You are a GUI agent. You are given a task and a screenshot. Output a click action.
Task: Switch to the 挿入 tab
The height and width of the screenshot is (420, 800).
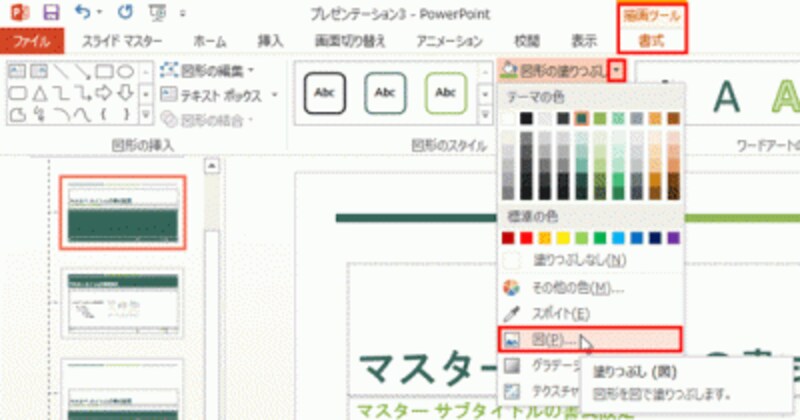(270, 41)
